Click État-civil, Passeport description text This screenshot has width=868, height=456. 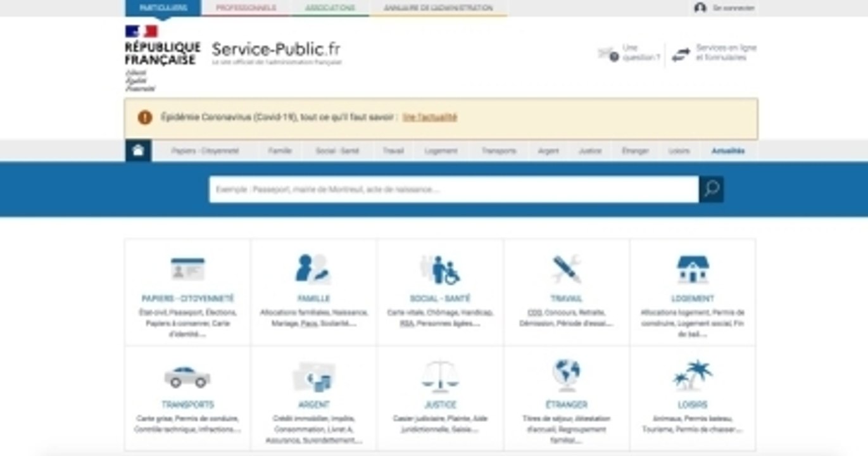pos(187,324)
